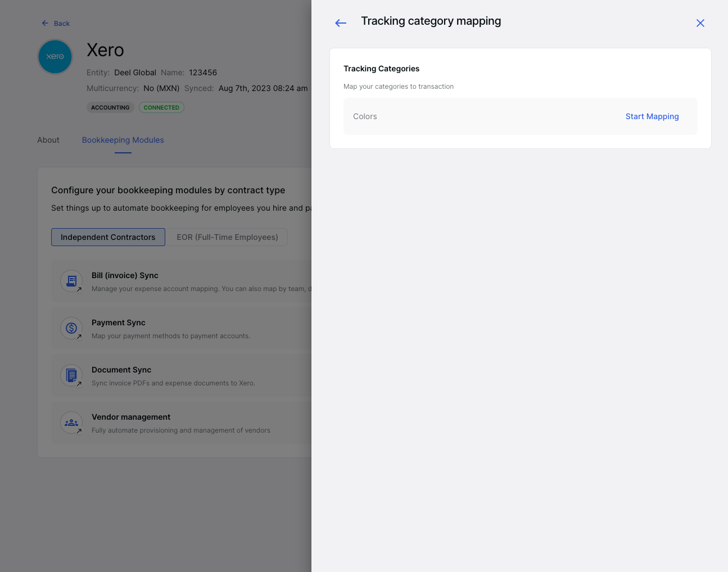Open the Document Sync icon
This screenshot has height=572, width=728.
click(x=71, y=375)
